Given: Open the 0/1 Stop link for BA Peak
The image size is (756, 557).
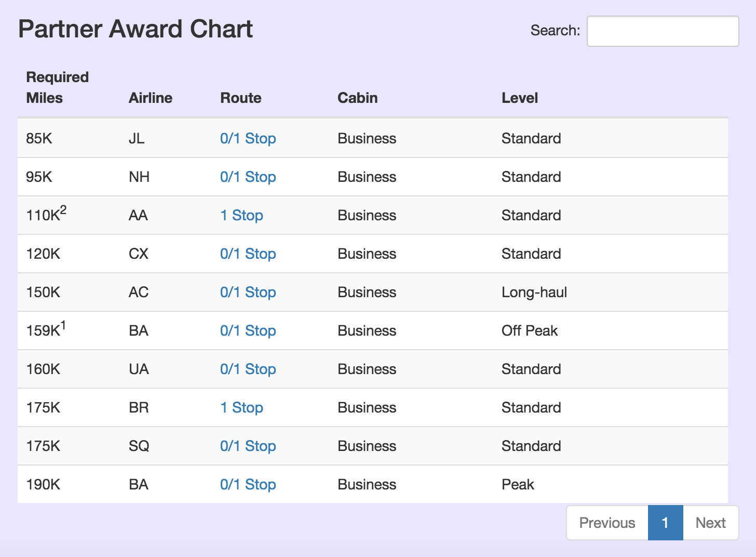Looking at the screenshot, I should (248, 484).
